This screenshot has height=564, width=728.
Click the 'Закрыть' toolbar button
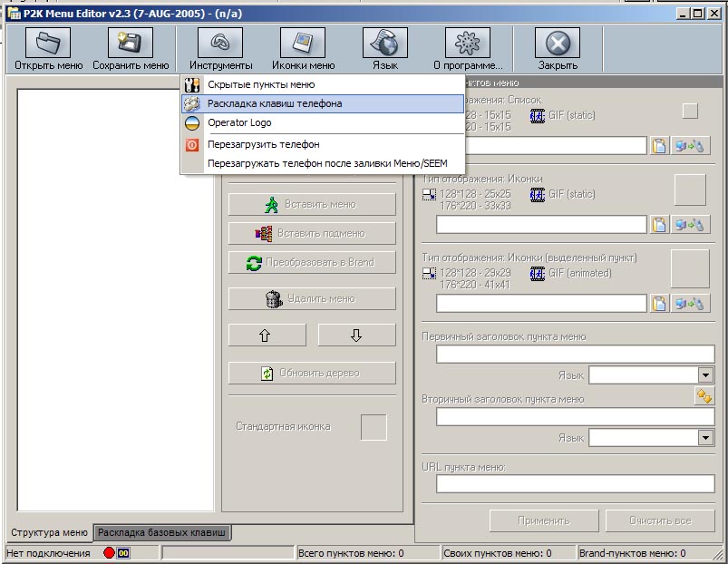(558, 49)
